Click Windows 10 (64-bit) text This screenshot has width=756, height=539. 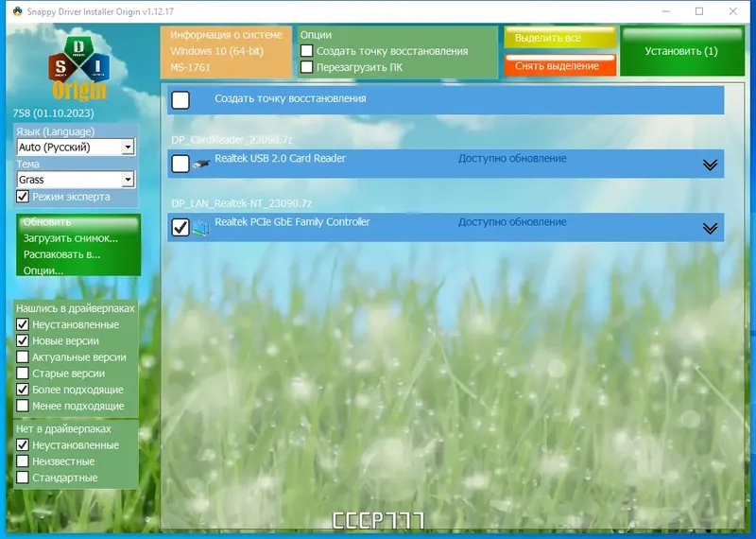click(217, 51)
